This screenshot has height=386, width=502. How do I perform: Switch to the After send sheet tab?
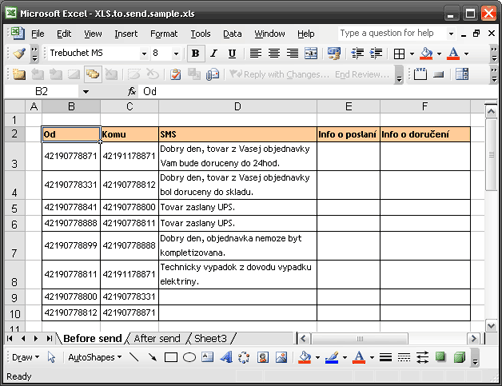click(157, 339)
